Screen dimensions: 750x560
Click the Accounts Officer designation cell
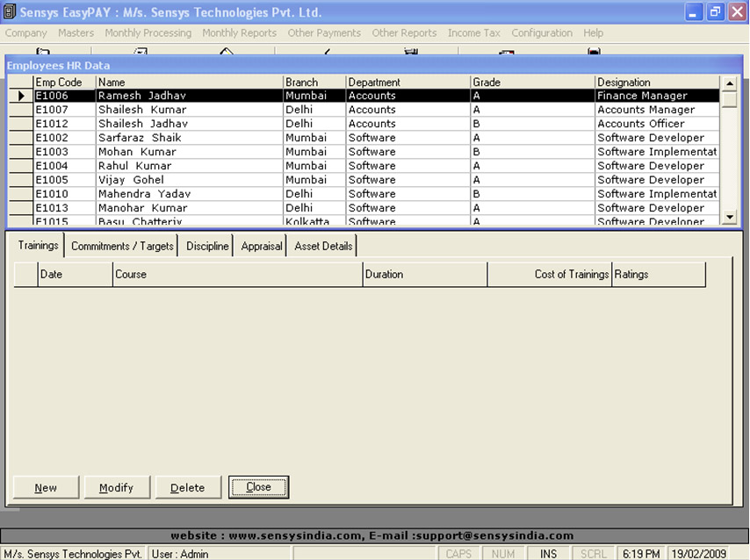(657, 124)
